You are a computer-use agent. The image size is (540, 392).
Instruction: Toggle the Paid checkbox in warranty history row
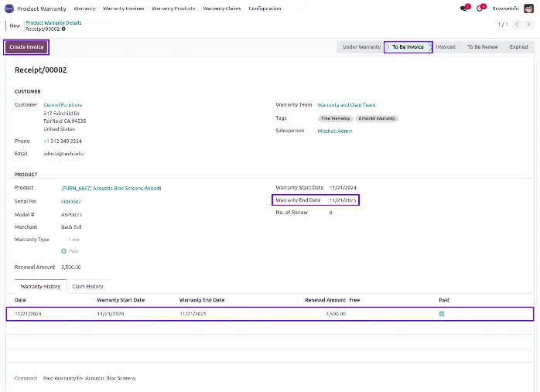(442, 314)
